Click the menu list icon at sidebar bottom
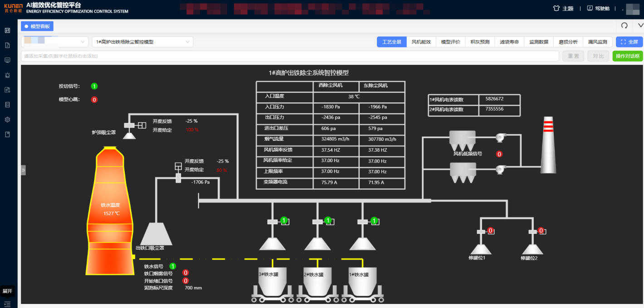This screenshot has height=308, width=644. point(7,304)
